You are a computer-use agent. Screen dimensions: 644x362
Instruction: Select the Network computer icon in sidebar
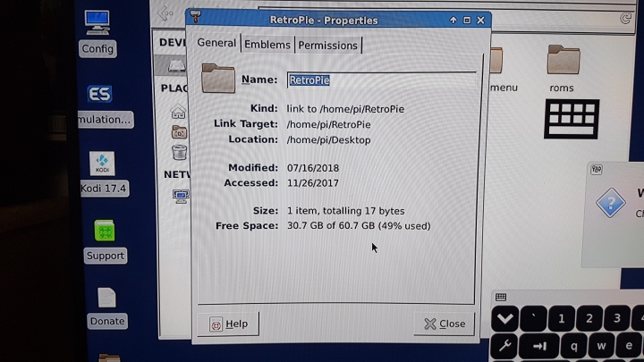[x=181, y=196]
